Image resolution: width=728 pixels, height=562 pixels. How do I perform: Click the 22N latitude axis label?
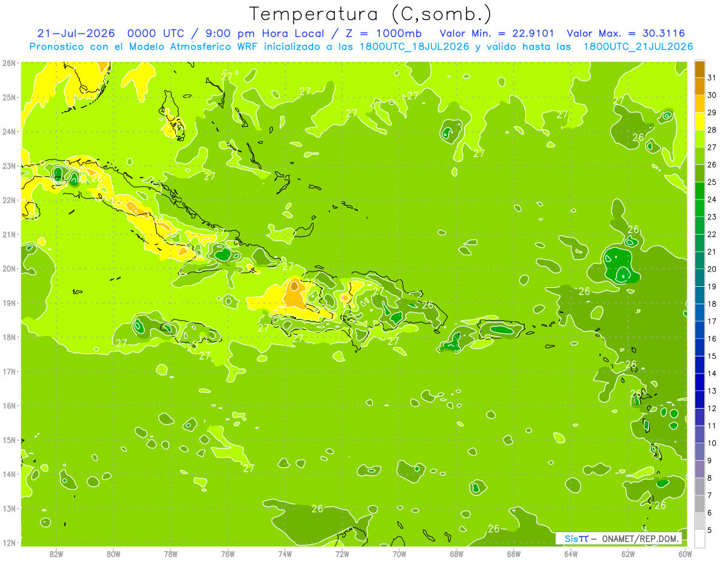click(9, 200)
